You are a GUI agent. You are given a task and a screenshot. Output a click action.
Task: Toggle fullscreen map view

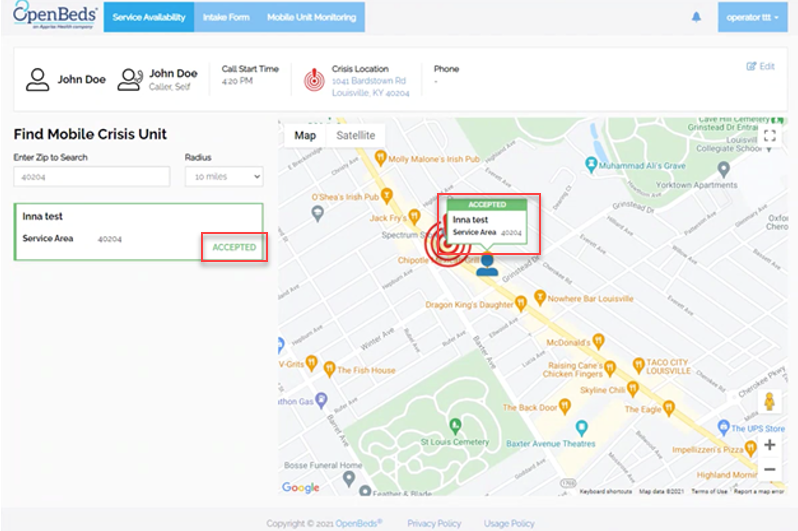768,136
